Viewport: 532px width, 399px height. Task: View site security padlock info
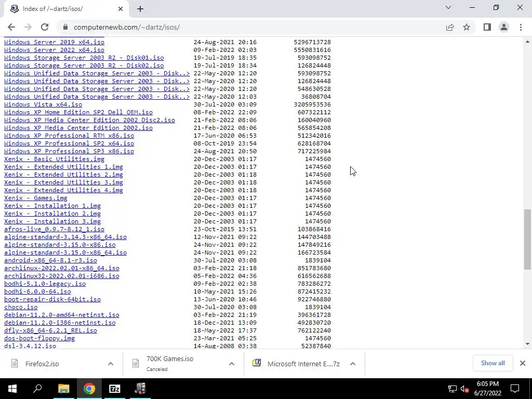pos(65,27)
